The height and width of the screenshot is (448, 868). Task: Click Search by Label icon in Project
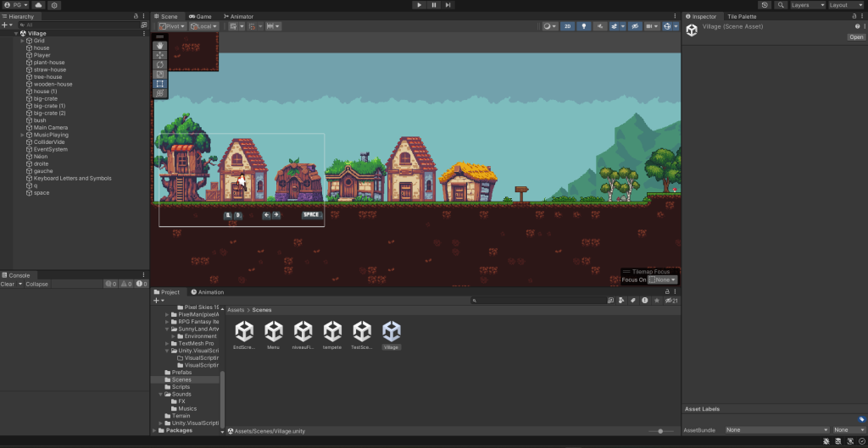tap(632, 301)
